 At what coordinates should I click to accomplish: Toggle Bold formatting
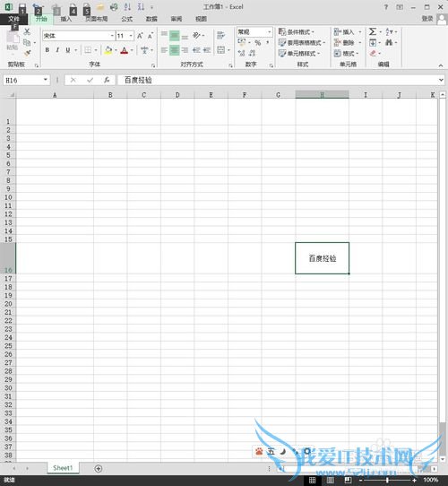click(47, 50)
